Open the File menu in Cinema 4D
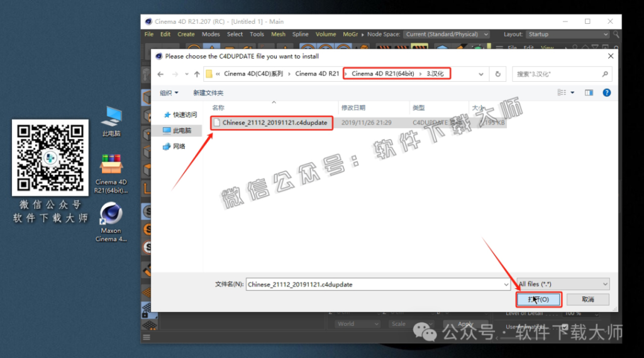This screenshot has width=644, height=358. pyautogui.click(x=149, y=34)
